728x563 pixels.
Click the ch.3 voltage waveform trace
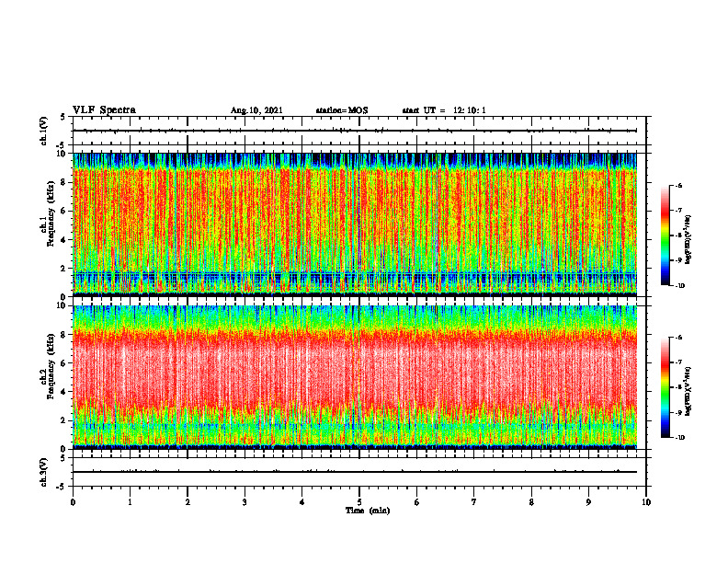(x=355, y=472)
